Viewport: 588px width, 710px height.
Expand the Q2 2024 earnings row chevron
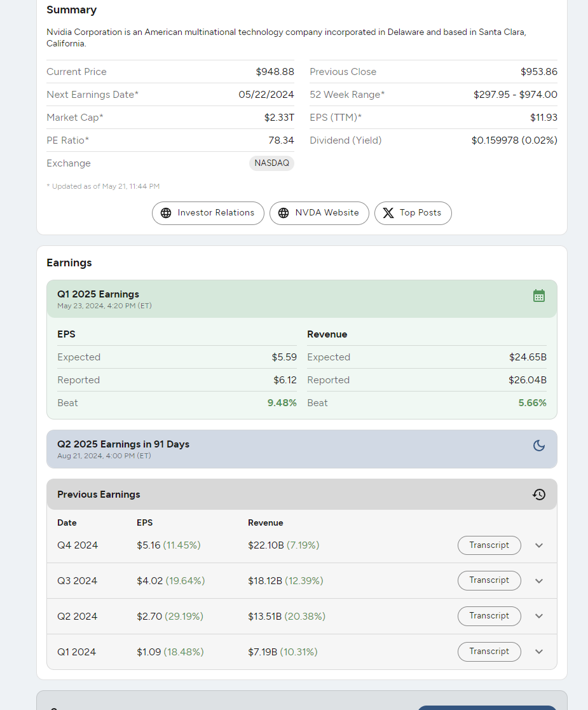point(539,616)
